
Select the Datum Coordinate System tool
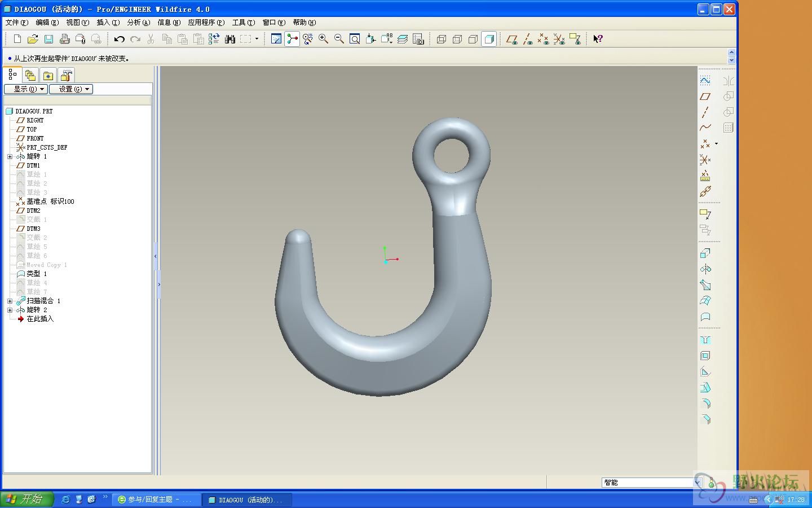pyautogui.click(x=705, y=160)
